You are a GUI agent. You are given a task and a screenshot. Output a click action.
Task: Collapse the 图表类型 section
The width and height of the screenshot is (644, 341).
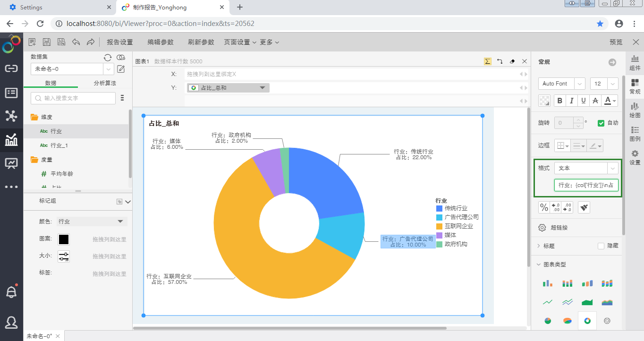[x=539, y=264]
